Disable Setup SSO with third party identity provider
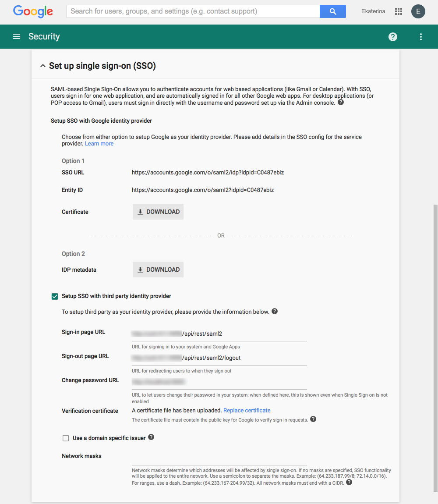This screenshot has height=504, width=438. [54, 296]
